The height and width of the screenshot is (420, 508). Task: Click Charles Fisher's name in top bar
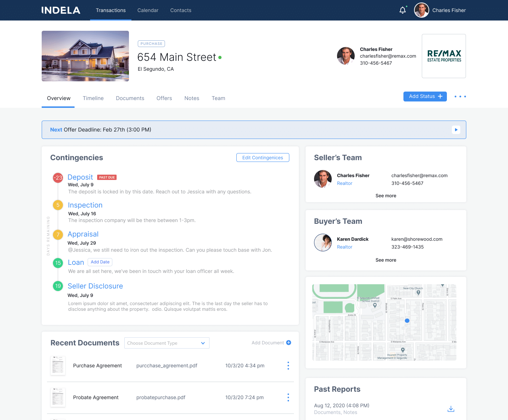tap(449, 10)
